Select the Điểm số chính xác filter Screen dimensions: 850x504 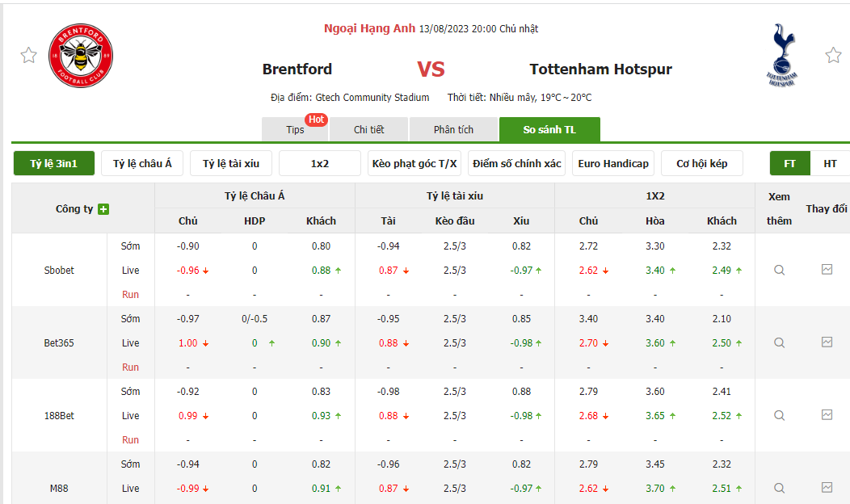516,163
